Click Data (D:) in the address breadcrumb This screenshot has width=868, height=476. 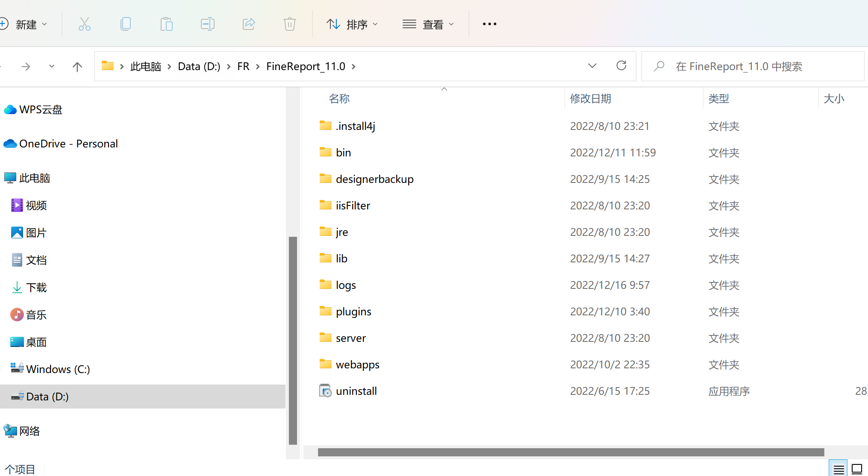pos(199,66)
